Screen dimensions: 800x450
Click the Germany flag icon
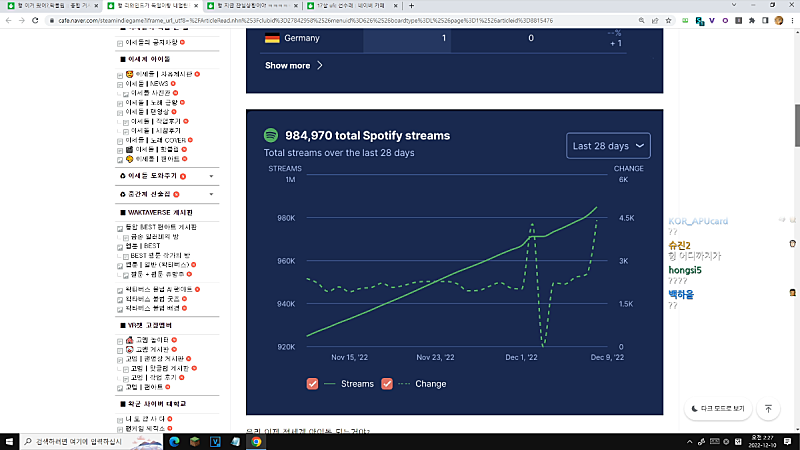point(272,38)
